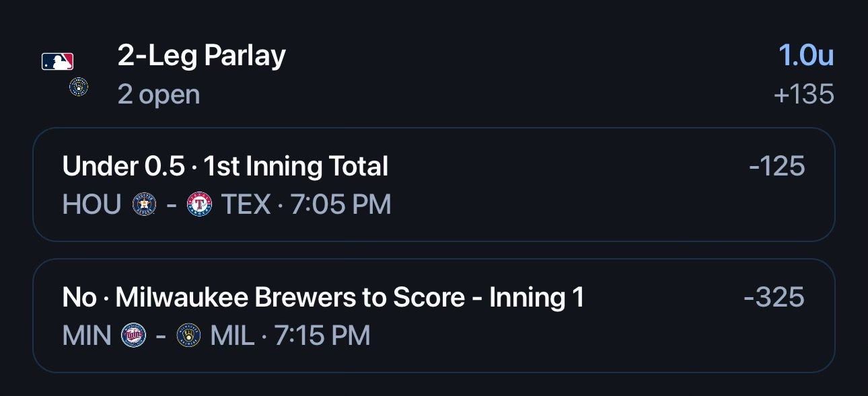Select the HOU team abbreviation
868x396 pixels.
[x=92, y=204]
